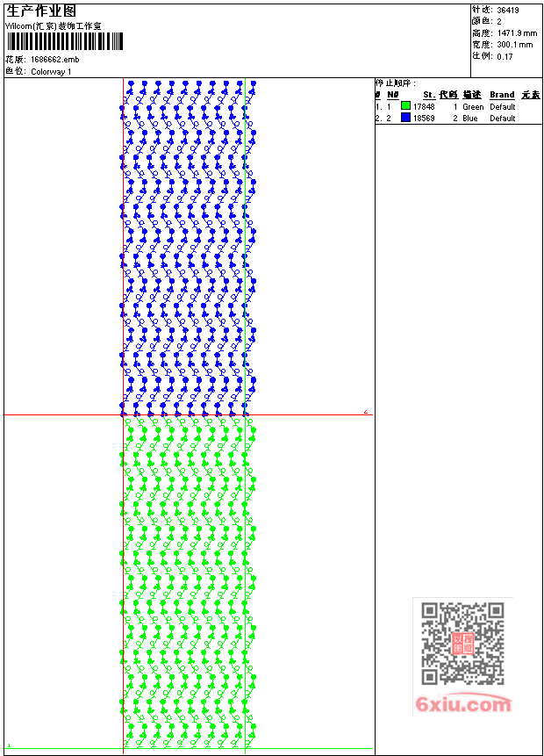Click the scale value '0.17'

tap(505, 56)
